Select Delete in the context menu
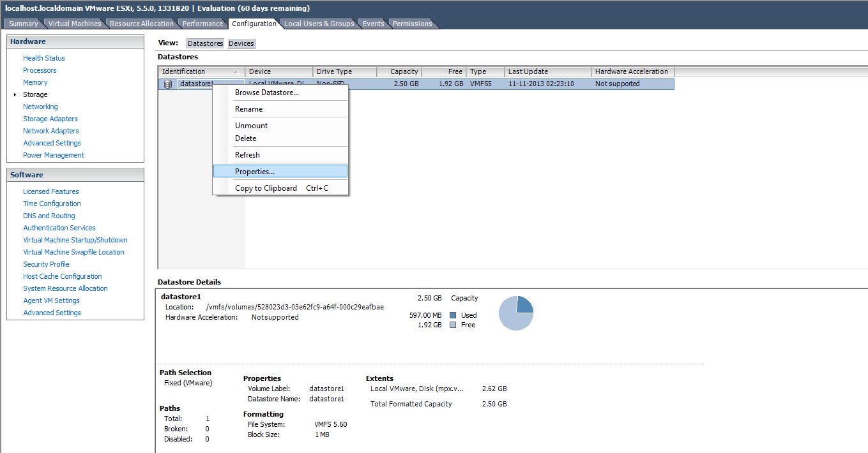The width and height of the screenshot is (868, 453). coord(281,138)
